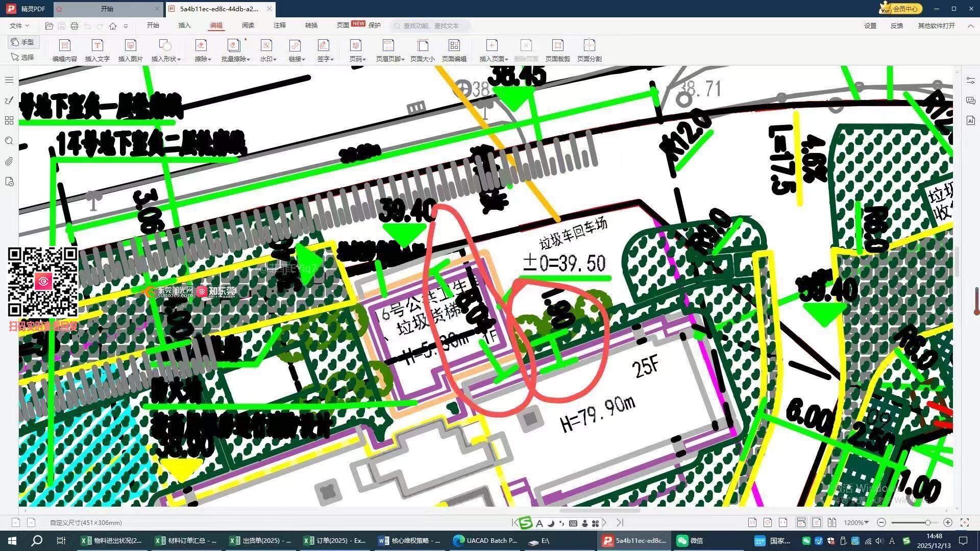The width and height of the screenshot is (980, 551).
Task: Open the Convert (转换) ribbon tab
Action: pos(311,25)
